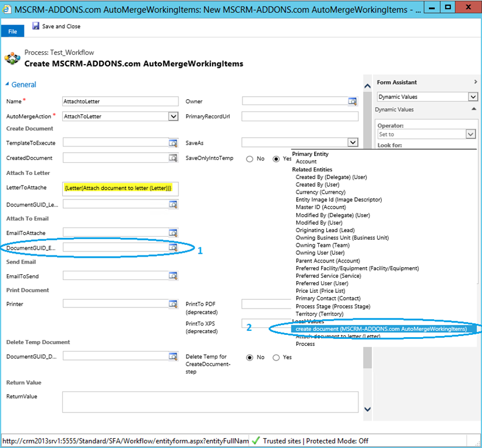Choose Created By (Delegate) (User) entry

point(332,177)
